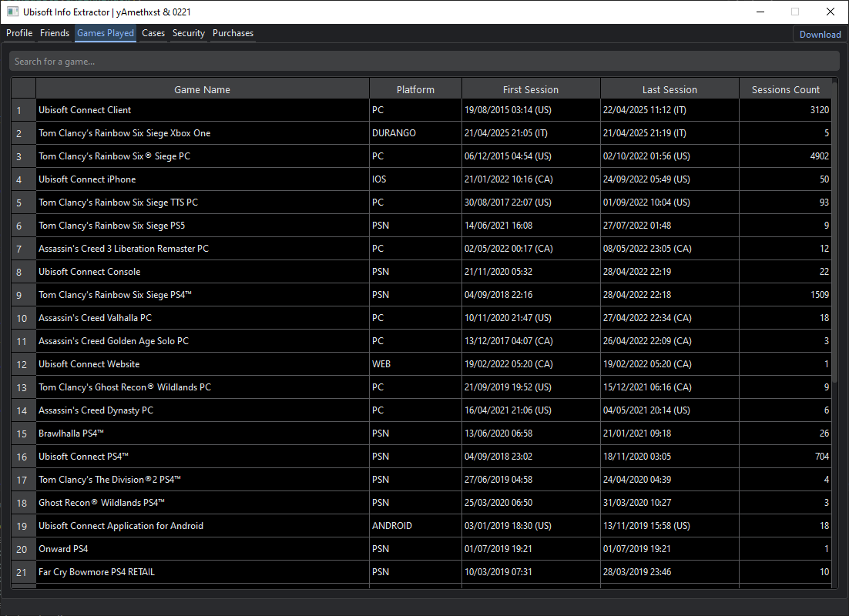Image resolution: width=849 pixels, height=616 pixels.
Task: Click first session 03/01/2019 18:30 (US)
Action: tap(531, 526)
